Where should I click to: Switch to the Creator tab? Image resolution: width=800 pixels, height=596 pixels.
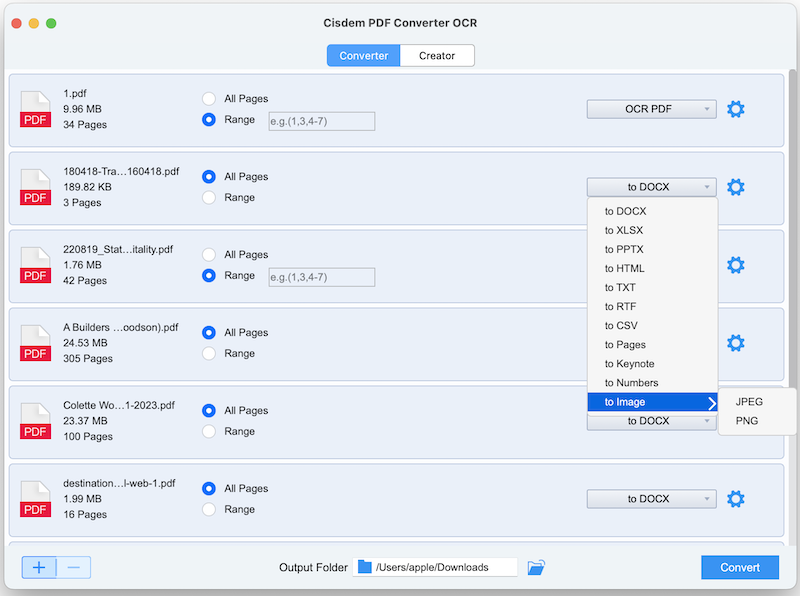[x=437, y=56]
